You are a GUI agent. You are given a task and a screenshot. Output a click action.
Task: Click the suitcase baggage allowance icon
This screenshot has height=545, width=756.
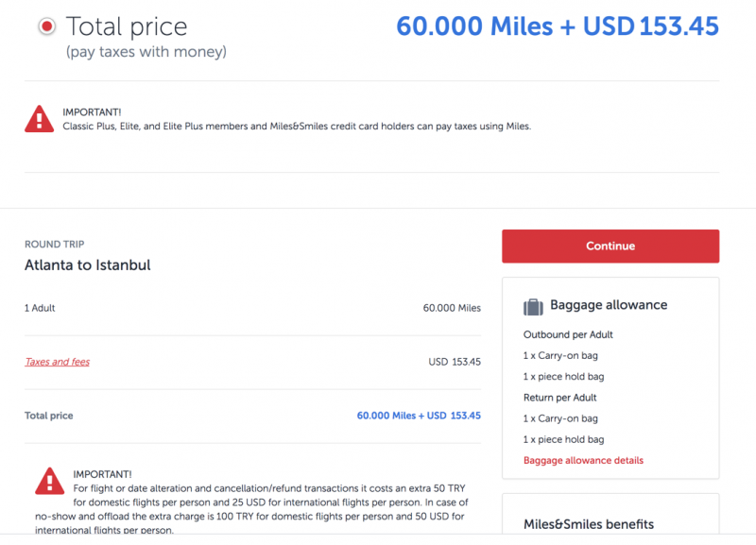click(x=533, y=306)
